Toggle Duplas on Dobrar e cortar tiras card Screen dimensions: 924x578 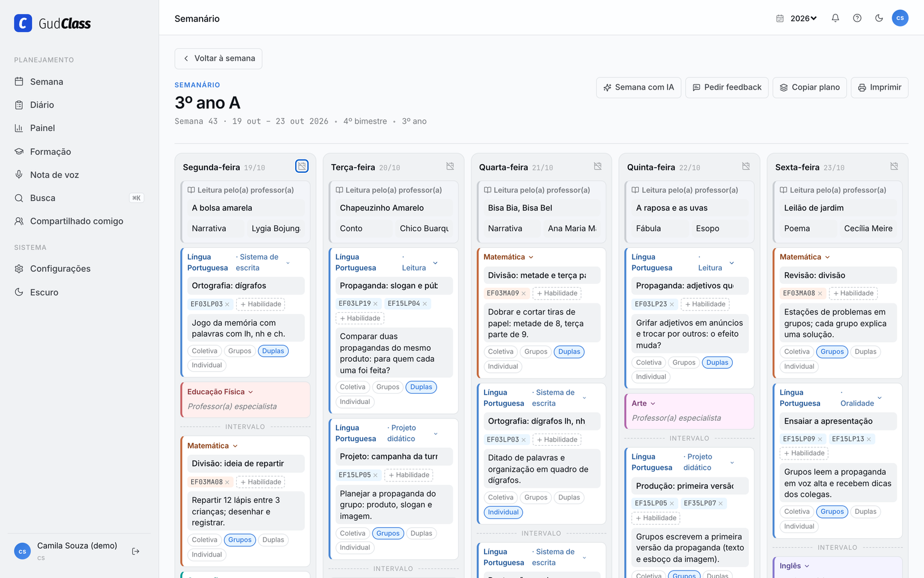pos(569,351)
